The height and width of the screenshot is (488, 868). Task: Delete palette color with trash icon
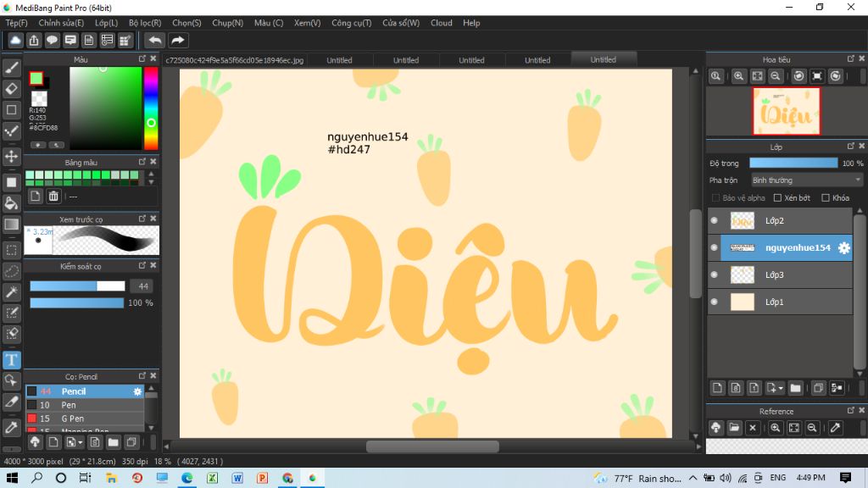click(x=53, y=196)
